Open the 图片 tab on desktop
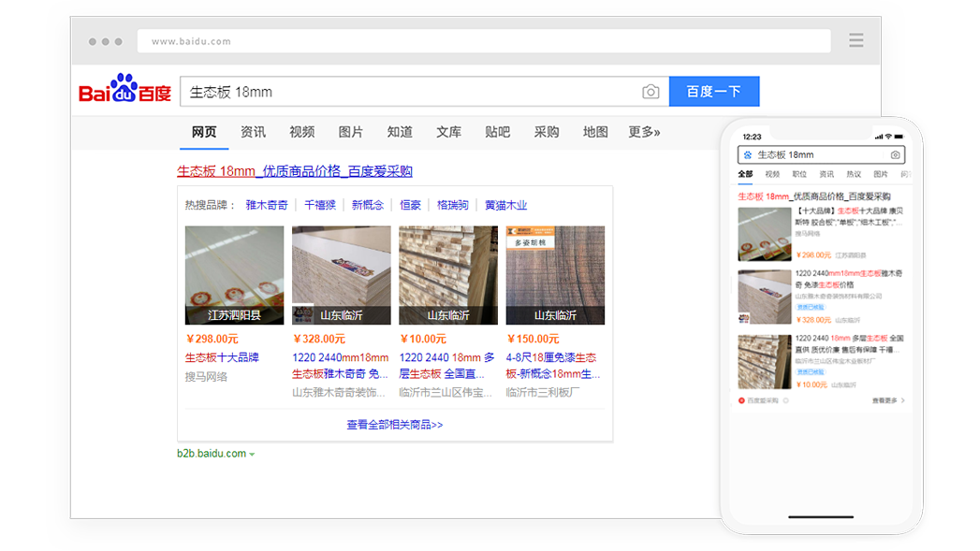Viewport: 980px width, 551px height. click(x=351, y=132)
